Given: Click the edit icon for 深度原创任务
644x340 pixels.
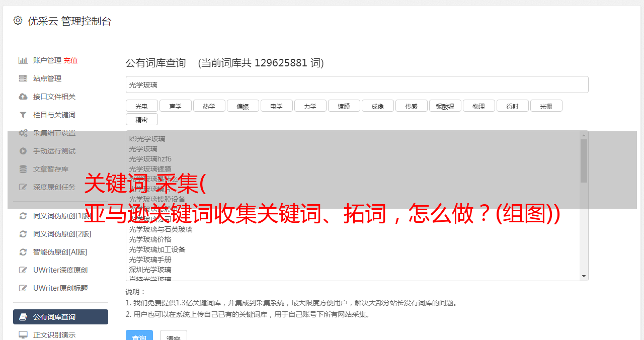Looking at the screenshot, I should point(23,187).
